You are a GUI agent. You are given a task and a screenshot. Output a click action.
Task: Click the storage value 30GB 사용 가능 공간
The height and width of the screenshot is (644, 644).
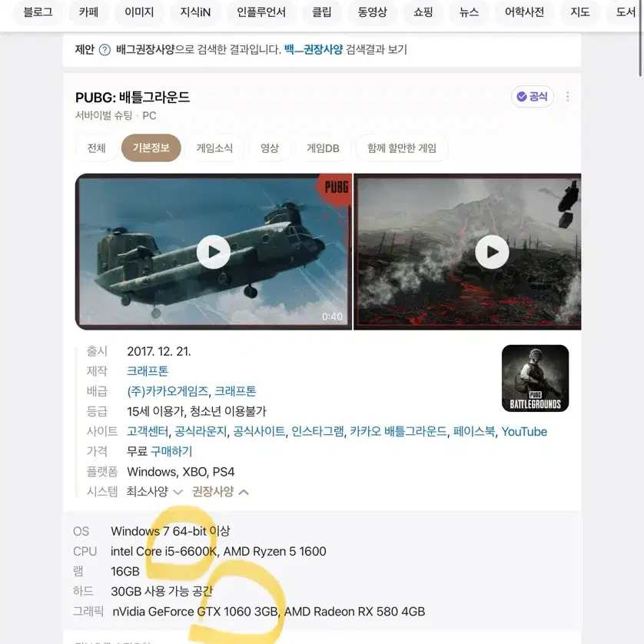click(x=162, y=592)
